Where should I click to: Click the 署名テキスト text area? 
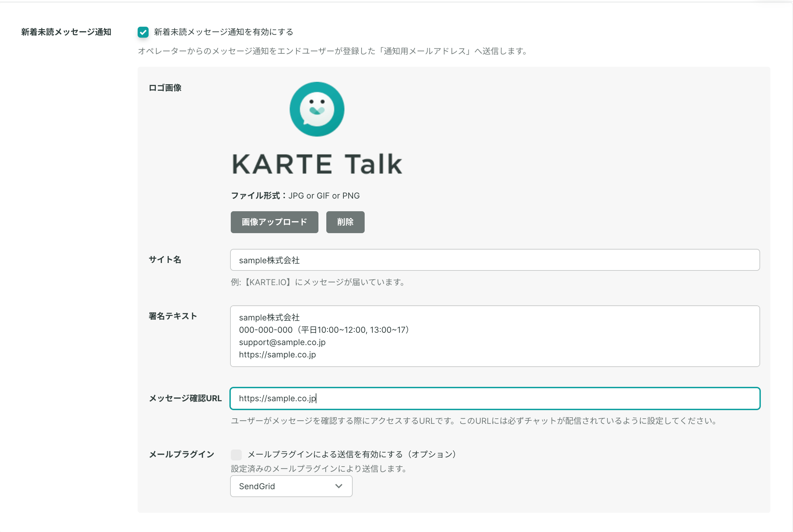click(495, 336)
